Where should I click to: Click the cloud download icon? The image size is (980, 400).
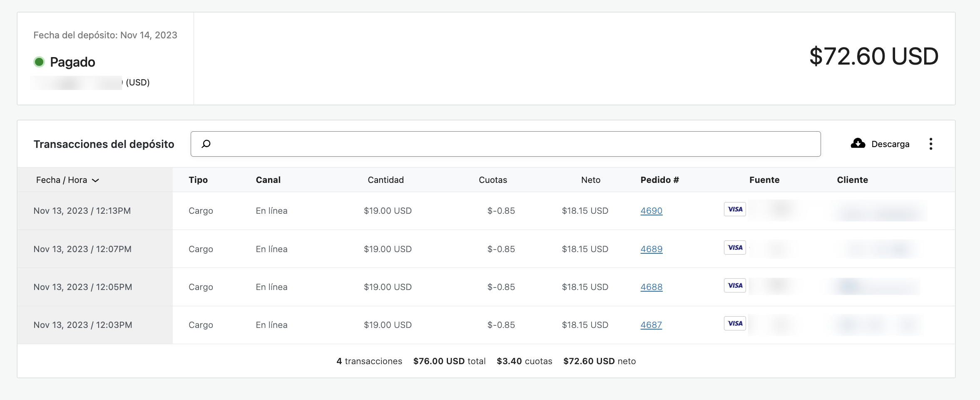[x=858, y=144]
